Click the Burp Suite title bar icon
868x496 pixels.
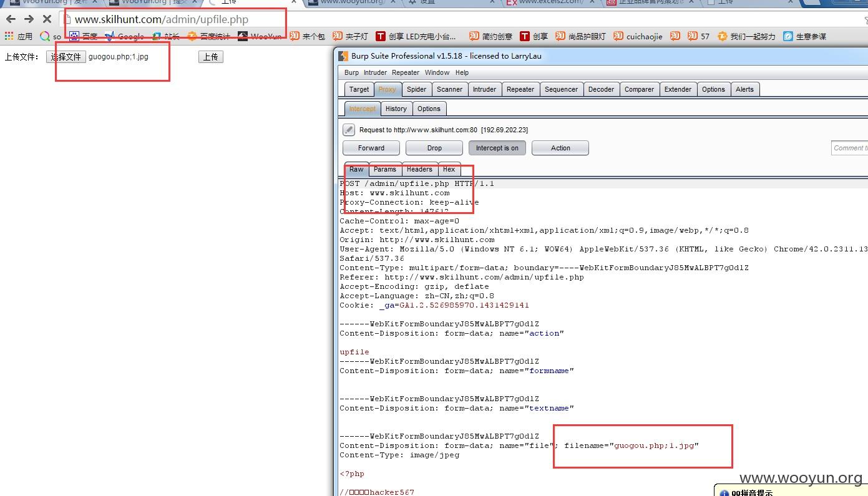click(343, 56)
